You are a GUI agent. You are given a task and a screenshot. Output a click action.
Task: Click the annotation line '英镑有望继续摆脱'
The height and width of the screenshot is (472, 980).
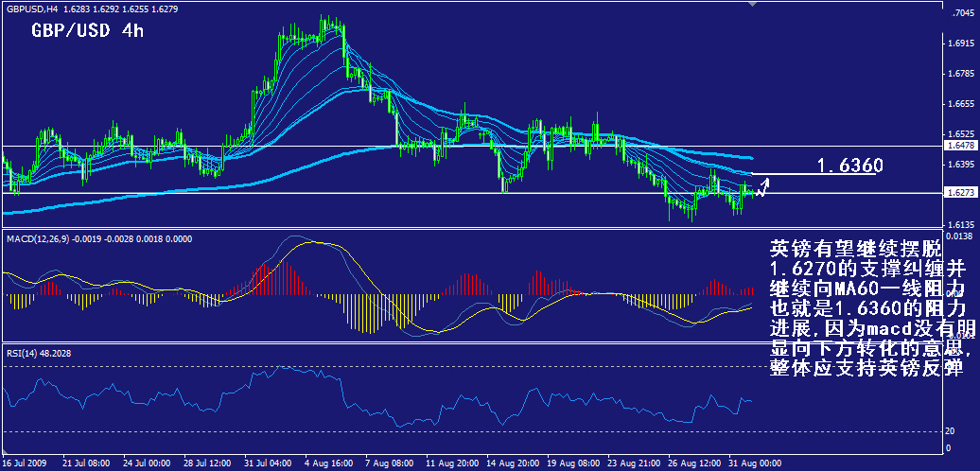point(855,250)
